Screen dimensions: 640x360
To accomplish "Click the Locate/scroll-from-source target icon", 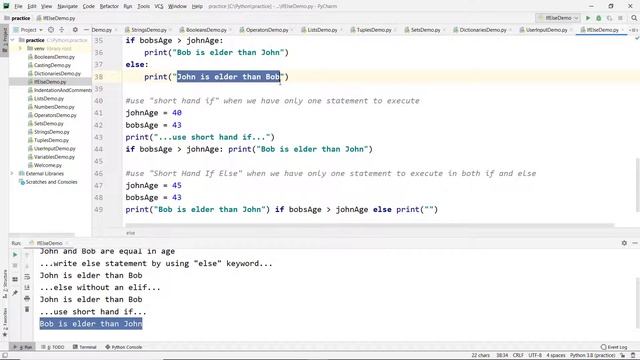I will click(51, 30).
